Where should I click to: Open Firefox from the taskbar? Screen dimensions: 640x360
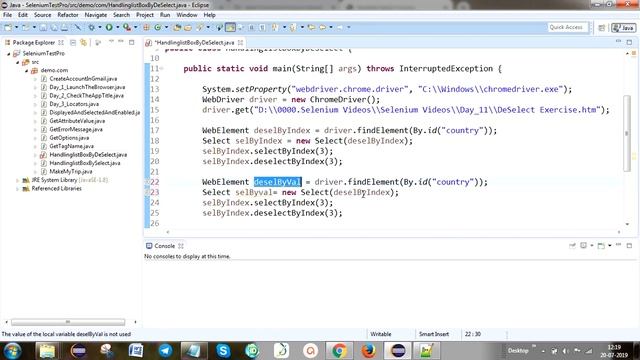tap(369, 351)
